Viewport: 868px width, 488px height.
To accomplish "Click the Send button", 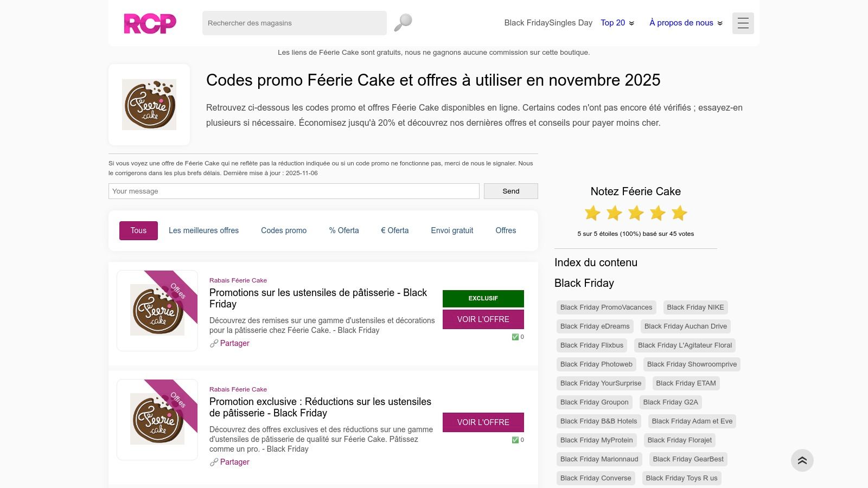I will 510,191.
